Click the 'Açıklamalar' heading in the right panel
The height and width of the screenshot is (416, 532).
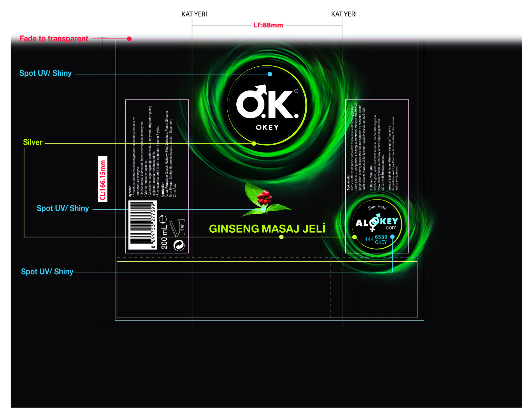pyautogui.click(x=348, y=182)
